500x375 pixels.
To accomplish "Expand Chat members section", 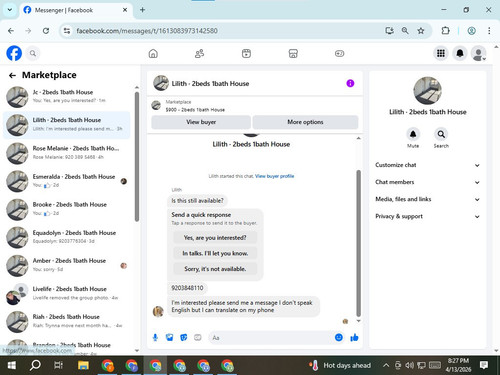I will pos(428,182).
